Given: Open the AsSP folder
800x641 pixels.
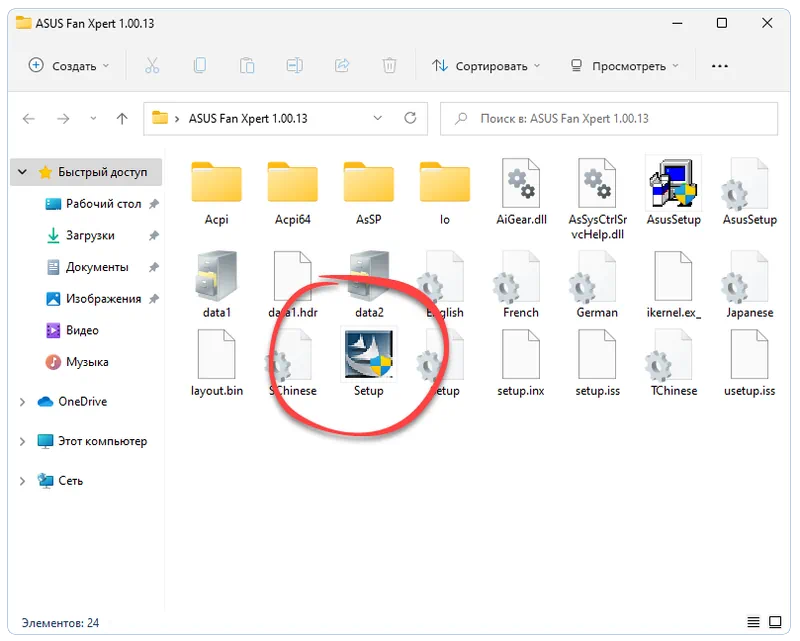Looking at the screenshot, I should click(x=368, y=191).
